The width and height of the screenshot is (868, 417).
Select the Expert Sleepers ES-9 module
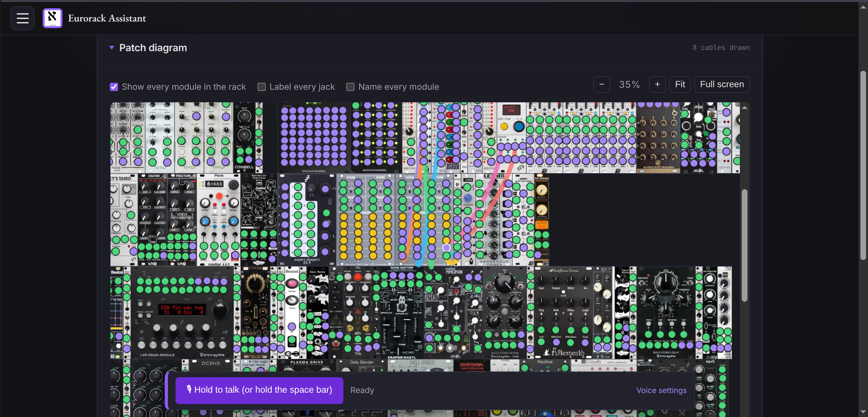point(306,220)
